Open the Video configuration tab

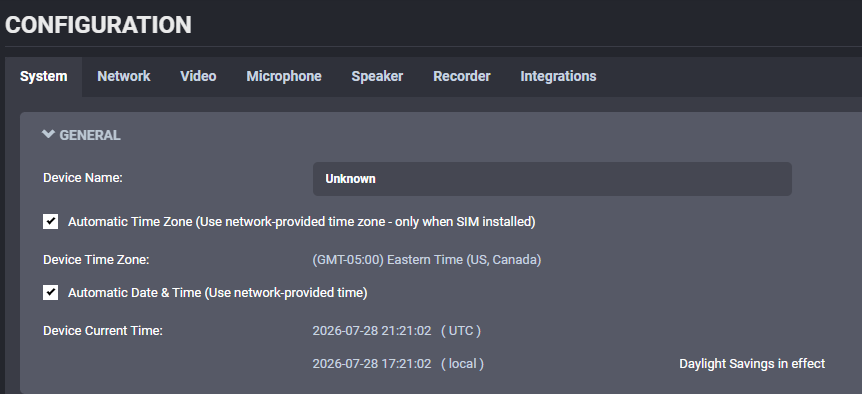click(198, 76)
